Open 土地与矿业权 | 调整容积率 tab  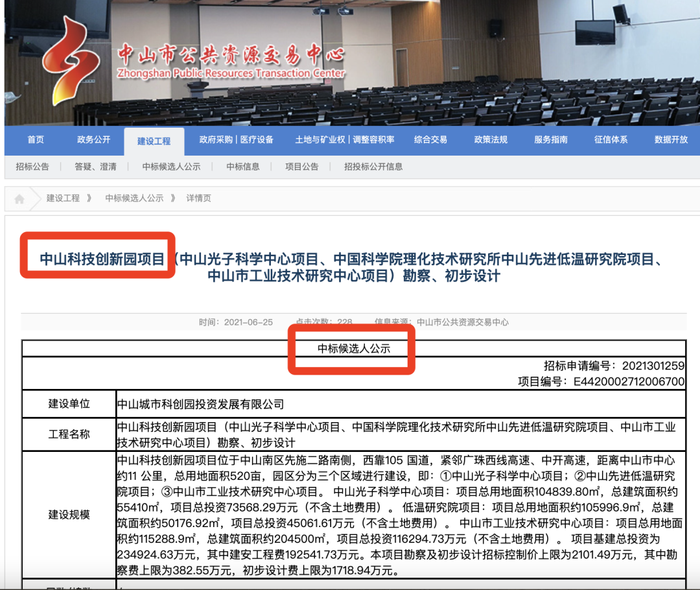[x=345, y=140]
